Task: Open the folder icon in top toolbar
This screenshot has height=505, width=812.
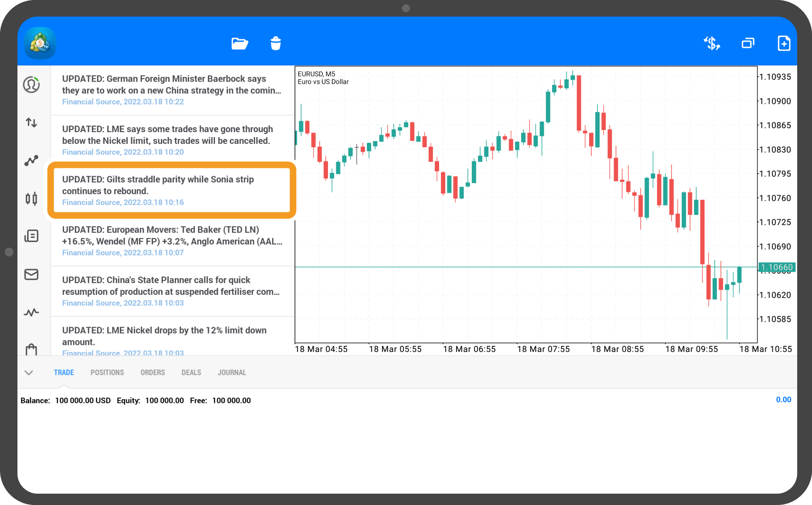Action: 240,44
